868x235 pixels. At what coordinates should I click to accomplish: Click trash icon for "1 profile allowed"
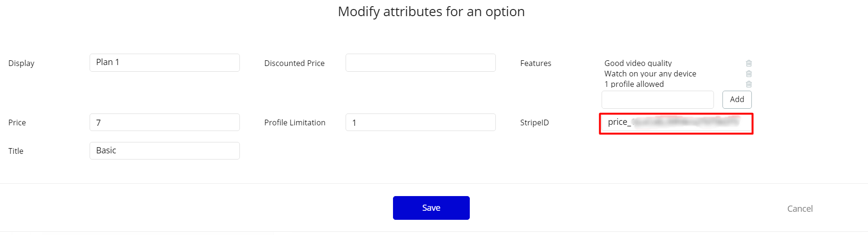(x=749, y=84)
